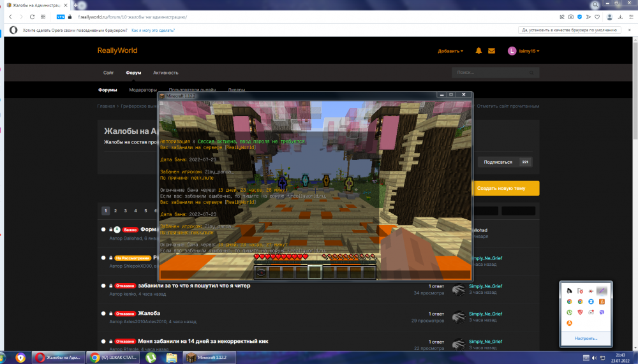Open the File Explorer folder on taskbar

pyautogui.click(x=172, y=358)
